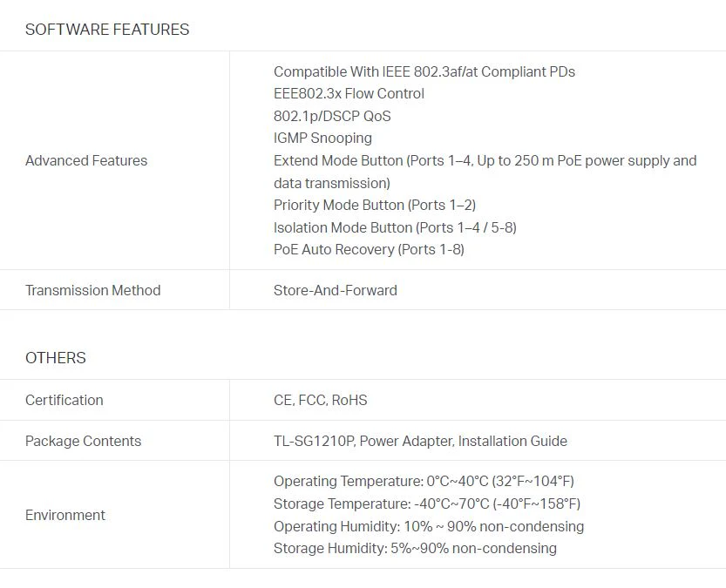Viewport: 726px width, 588px height.
Task: Click the IGMP Snooping feature text
Action: 322,138
